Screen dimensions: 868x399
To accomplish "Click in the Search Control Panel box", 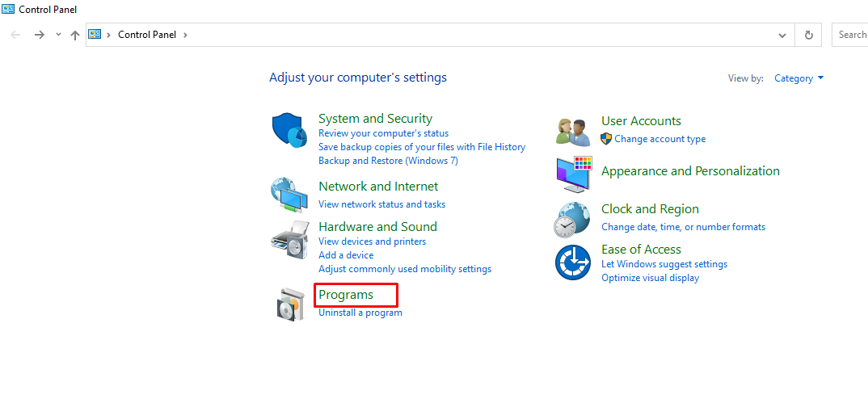I will click(x=849, y=35).
